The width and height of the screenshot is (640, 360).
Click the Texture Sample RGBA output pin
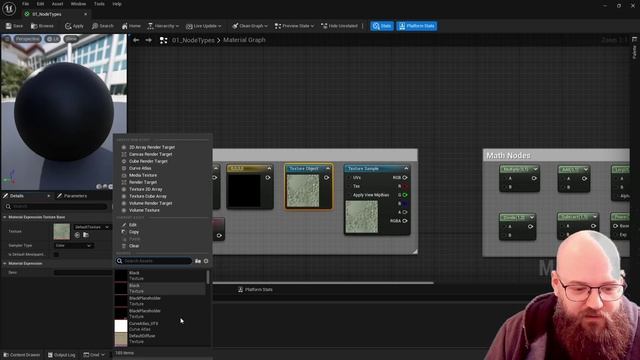coord(405,221)
